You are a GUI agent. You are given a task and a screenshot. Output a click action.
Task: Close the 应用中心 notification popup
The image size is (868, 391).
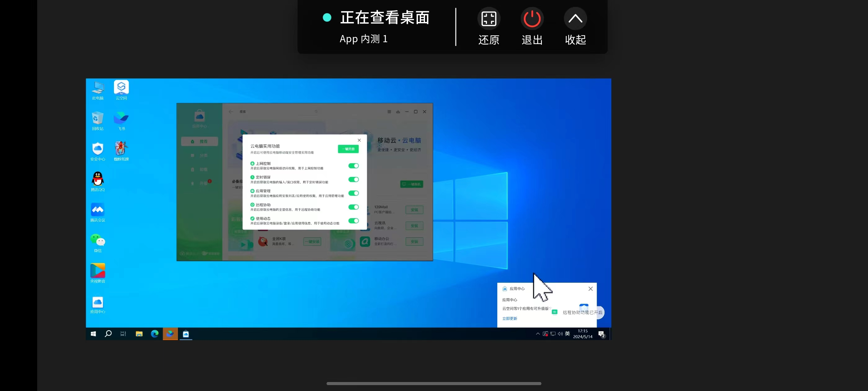590,289
